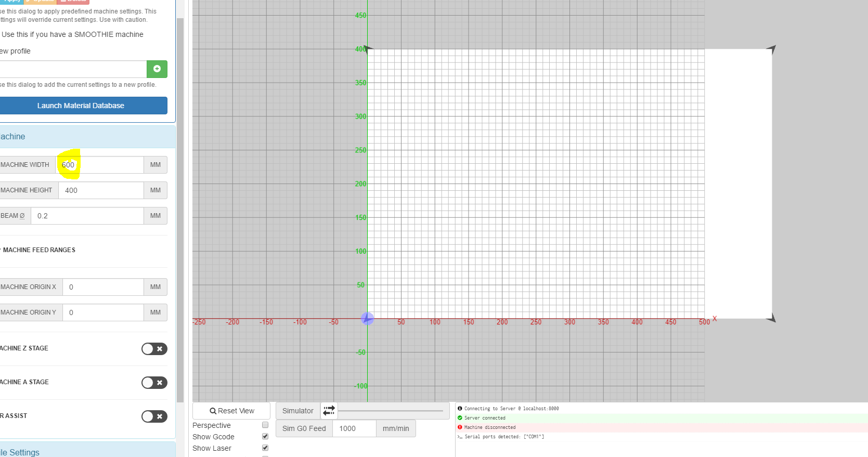Toggle the Air Assist switch

pos(154,416)
